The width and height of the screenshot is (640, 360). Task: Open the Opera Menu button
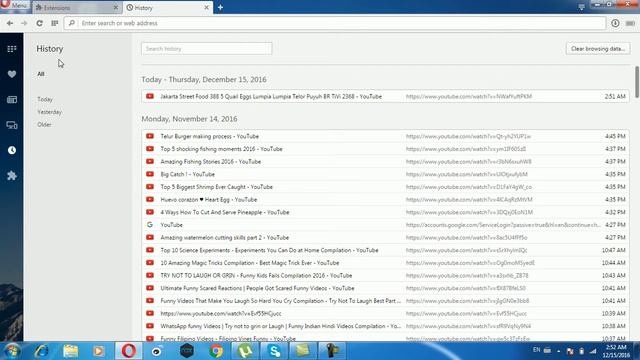point(14,5)
